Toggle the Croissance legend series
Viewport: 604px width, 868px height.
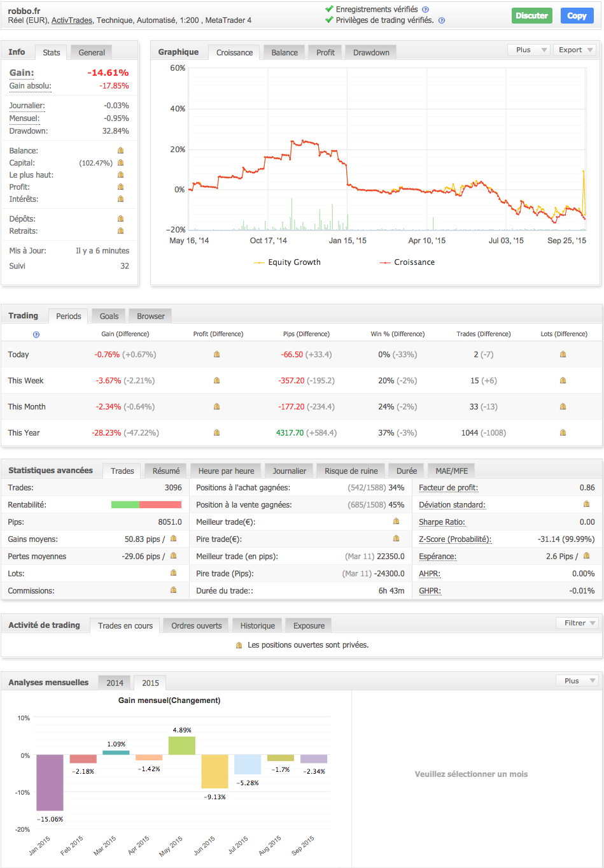tap(407, 262)
